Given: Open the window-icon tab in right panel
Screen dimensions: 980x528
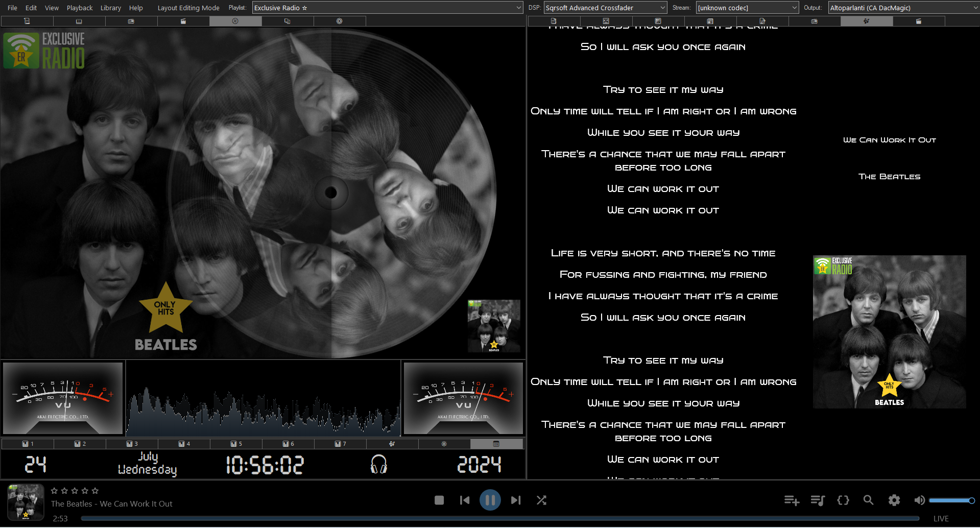Looking at the screenshot, I should 710,21.
